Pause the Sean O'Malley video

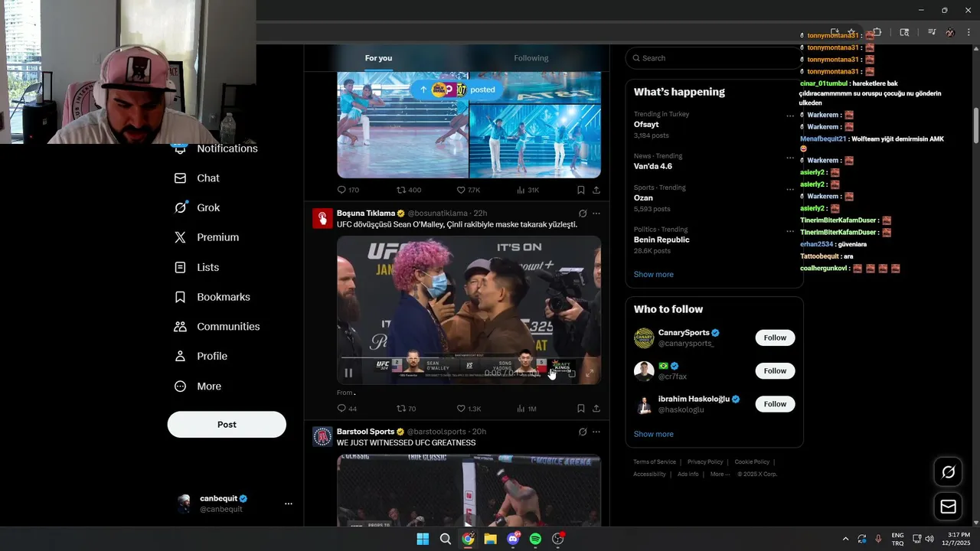click(x=348, y=373)
